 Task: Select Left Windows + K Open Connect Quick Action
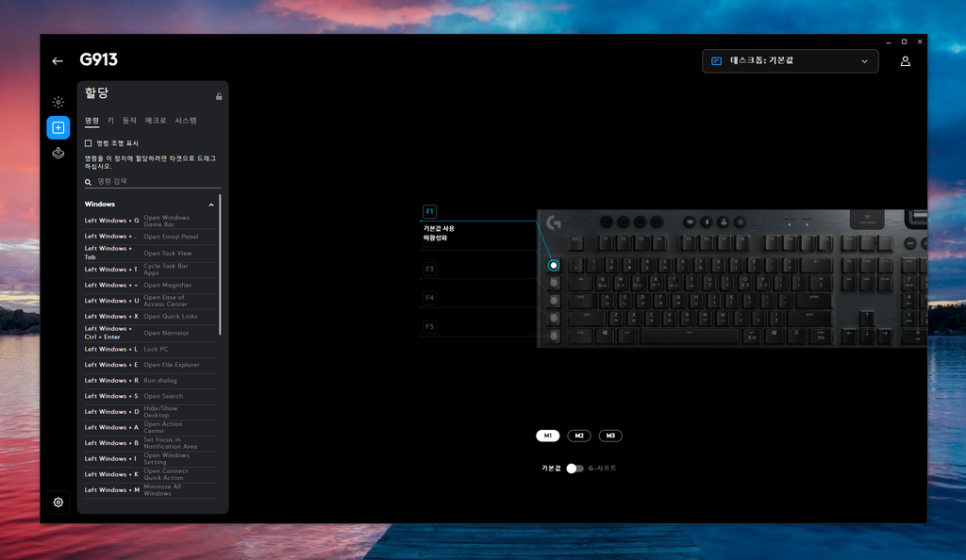[150, 474]
